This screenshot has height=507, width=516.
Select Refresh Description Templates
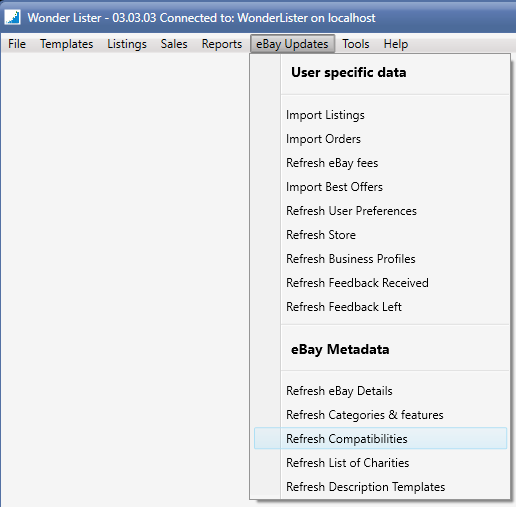(380, 487)
